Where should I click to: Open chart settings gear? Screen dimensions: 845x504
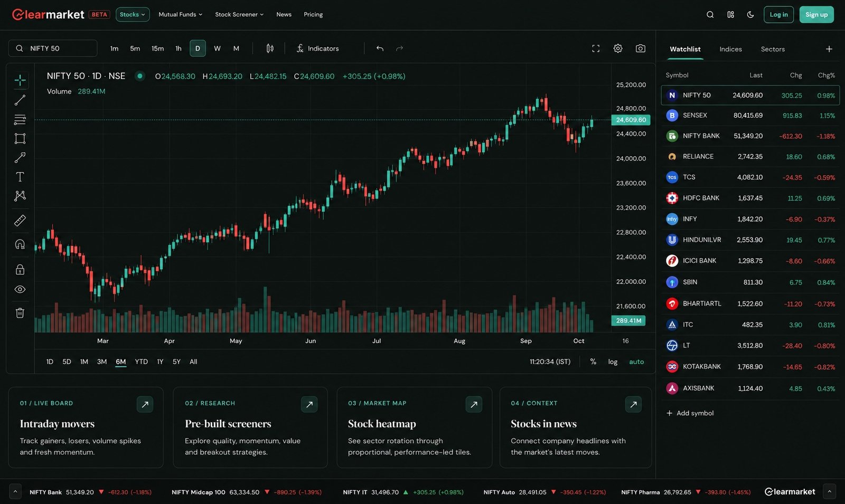click(618, 49)
